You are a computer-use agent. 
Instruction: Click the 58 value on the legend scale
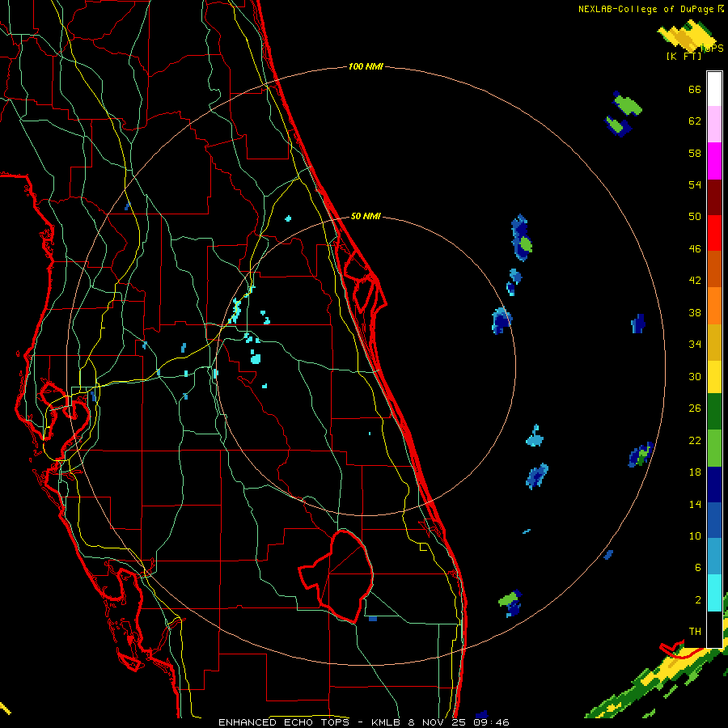tap(695, 153)
